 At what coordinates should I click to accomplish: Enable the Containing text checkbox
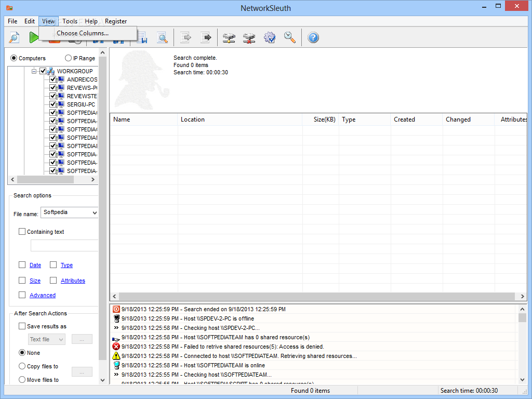(x=22, y=231)
